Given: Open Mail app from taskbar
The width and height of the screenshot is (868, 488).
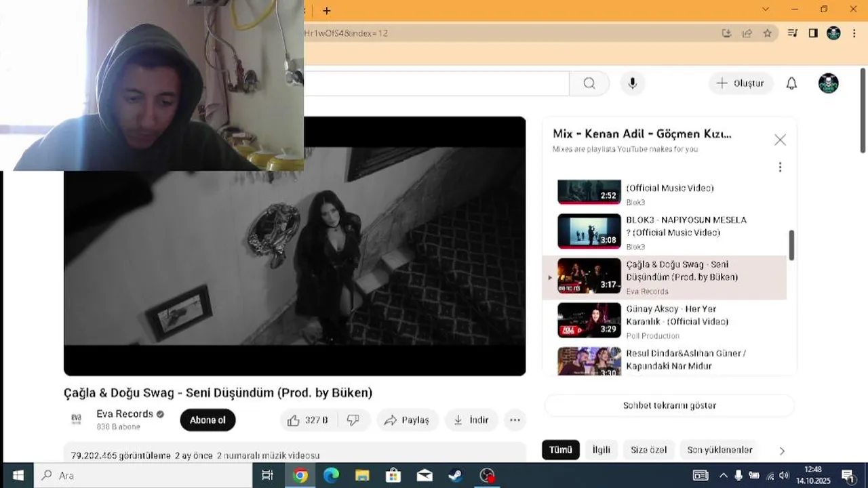Looking at the screenshot, I should coord(425,475).
